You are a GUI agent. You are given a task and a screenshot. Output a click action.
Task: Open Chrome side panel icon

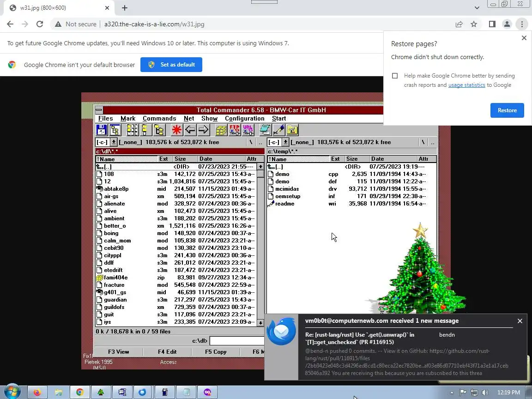pos(492,24)
